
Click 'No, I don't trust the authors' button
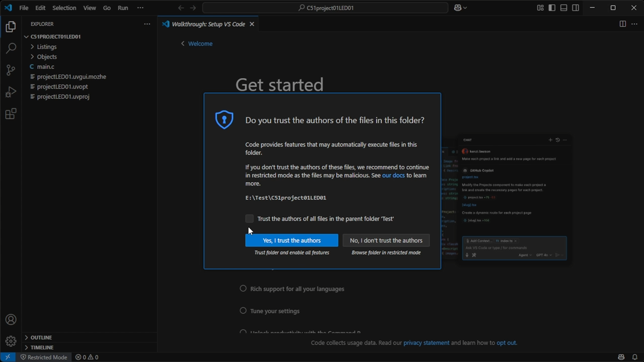pos(386,240)
